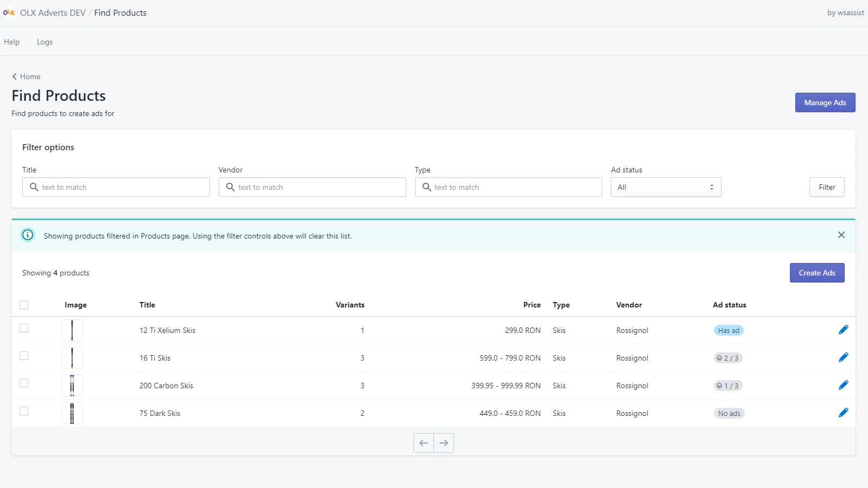Go to next page with right arrow

444,443
